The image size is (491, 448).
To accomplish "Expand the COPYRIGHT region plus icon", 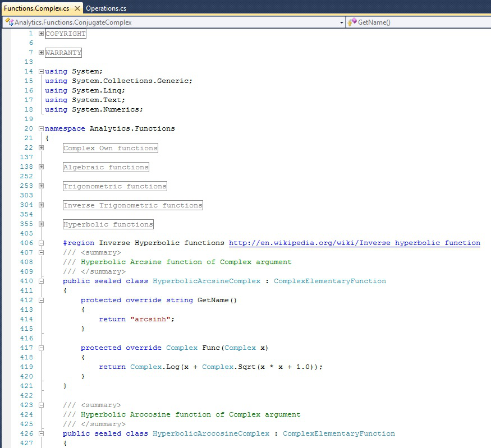I will coord(41,34).
